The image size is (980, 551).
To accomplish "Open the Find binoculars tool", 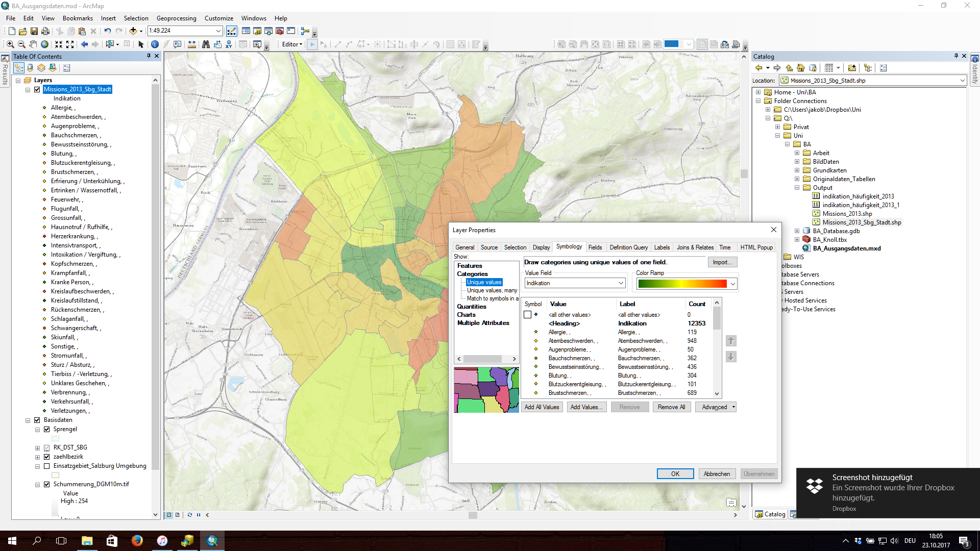I will (x=206, y=44).
